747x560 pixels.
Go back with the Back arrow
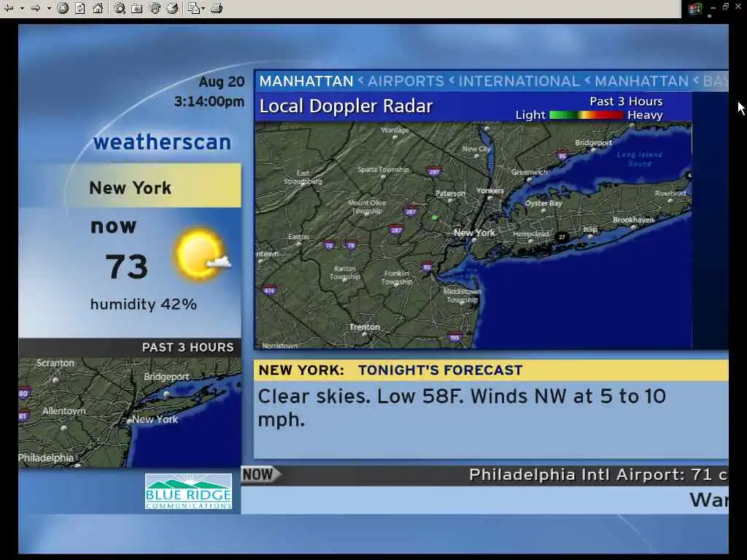coord(9,8)
